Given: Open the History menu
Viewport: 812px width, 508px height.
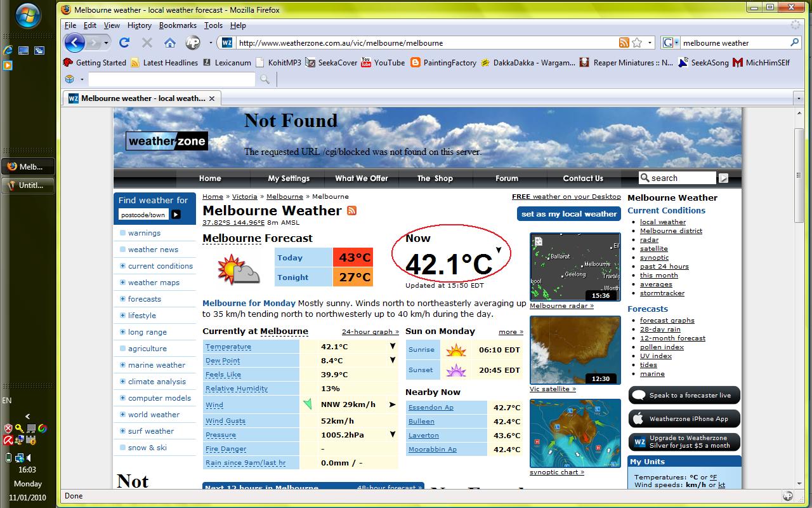Looking at the screenshot, I should pos(139,25).
